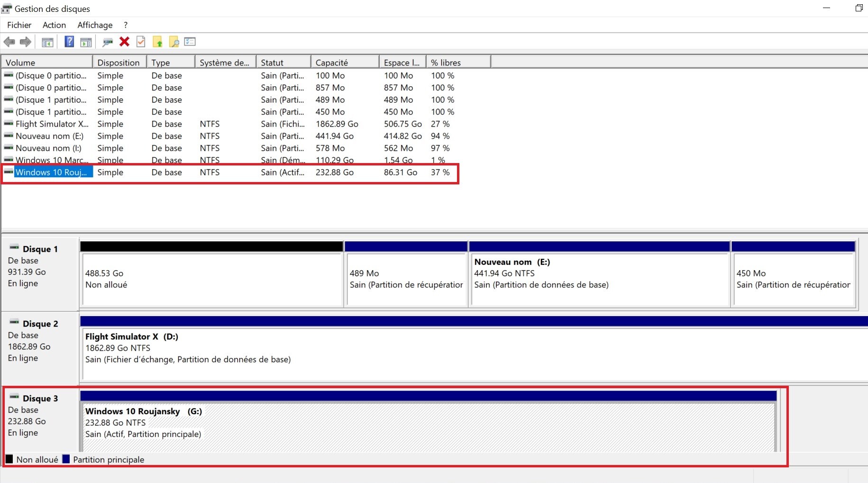Sort by the Disposition column header

pyautogui.click(x=119, y=62)
